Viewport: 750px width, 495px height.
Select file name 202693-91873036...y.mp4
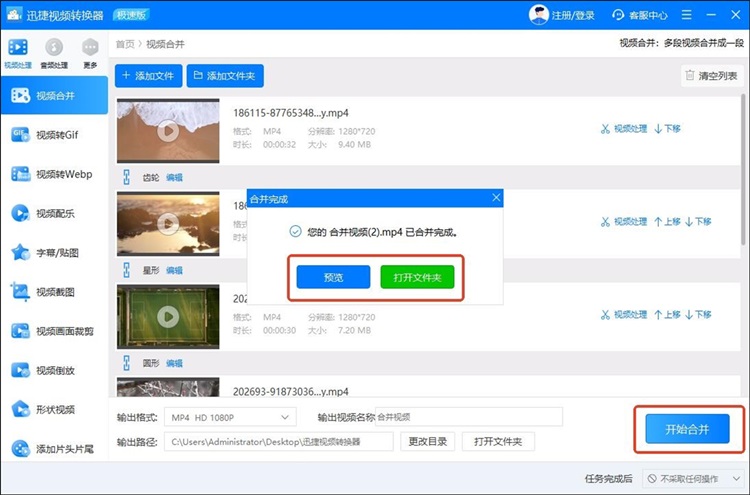[291, 391]
